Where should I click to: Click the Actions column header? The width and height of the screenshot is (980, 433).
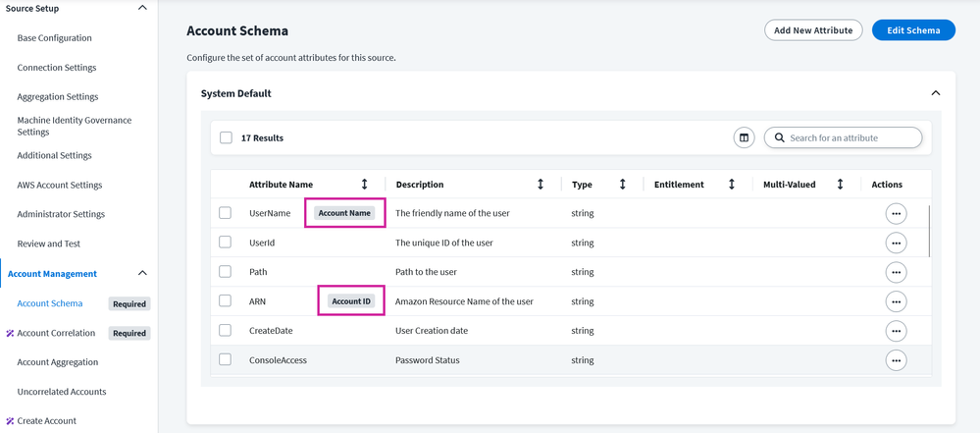coord(887,185)
